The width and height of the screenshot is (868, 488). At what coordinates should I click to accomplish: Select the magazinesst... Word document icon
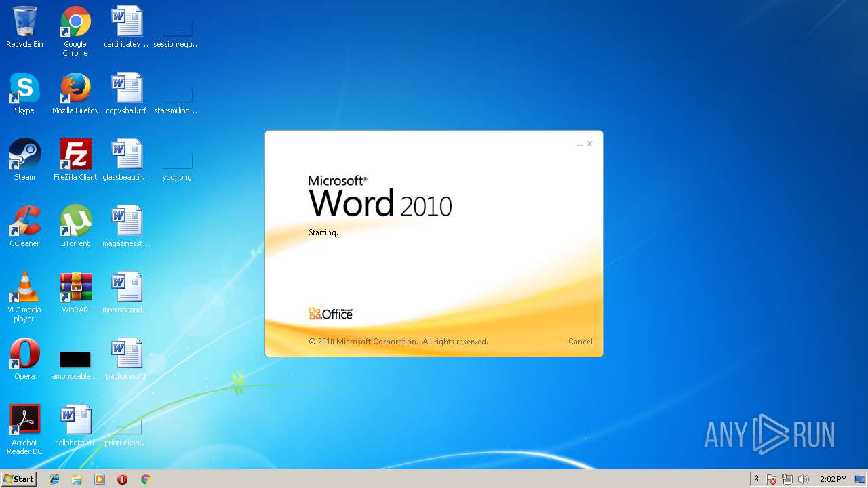click(126, 226)
